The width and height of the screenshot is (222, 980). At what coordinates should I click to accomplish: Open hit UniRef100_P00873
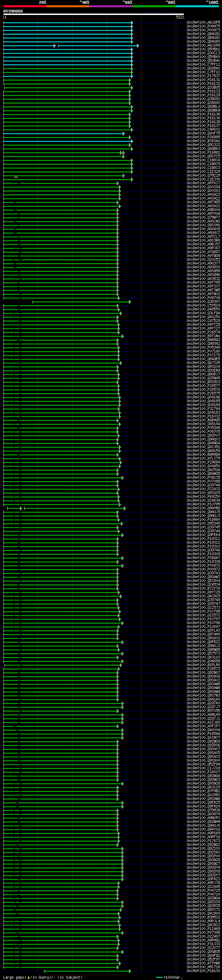pos(203,30)
